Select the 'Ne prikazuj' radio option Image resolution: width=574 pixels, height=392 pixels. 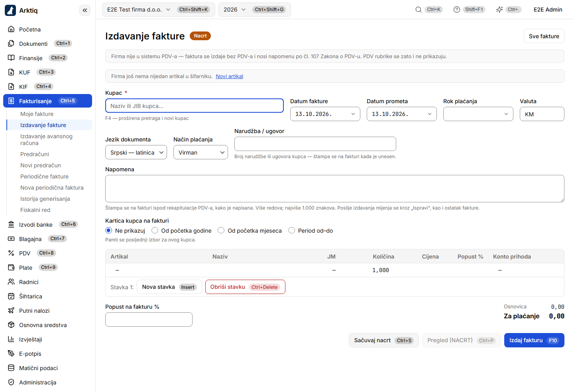[108, 230]
